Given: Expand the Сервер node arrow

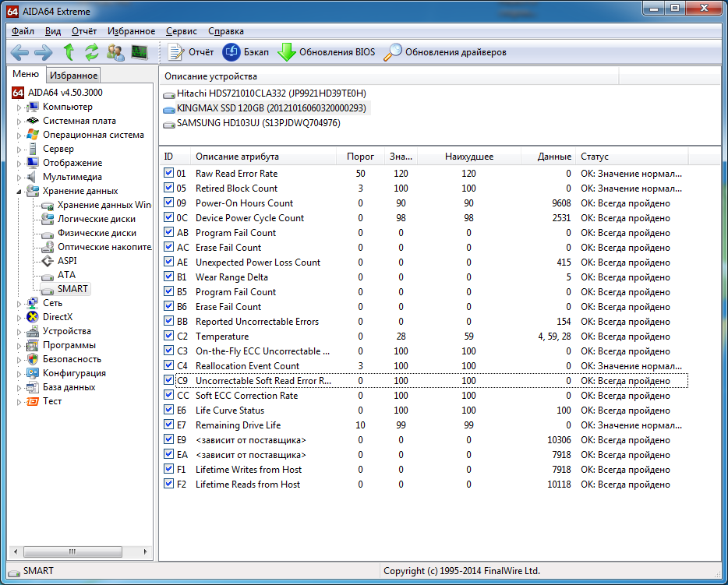Looking at the screenshot, I should (x=19, y=150).
